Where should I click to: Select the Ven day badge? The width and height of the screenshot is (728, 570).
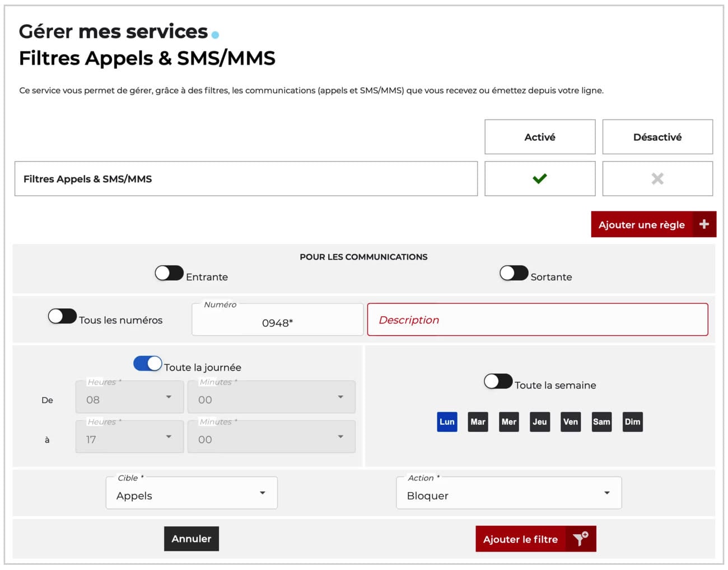pyautogui.click(x=571, y=422)
